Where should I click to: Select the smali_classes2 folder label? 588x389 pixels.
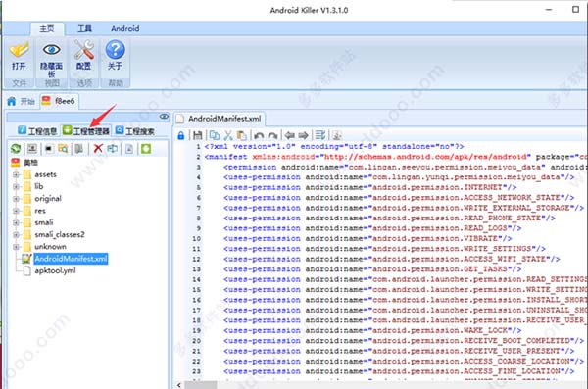tap(60, 235)
